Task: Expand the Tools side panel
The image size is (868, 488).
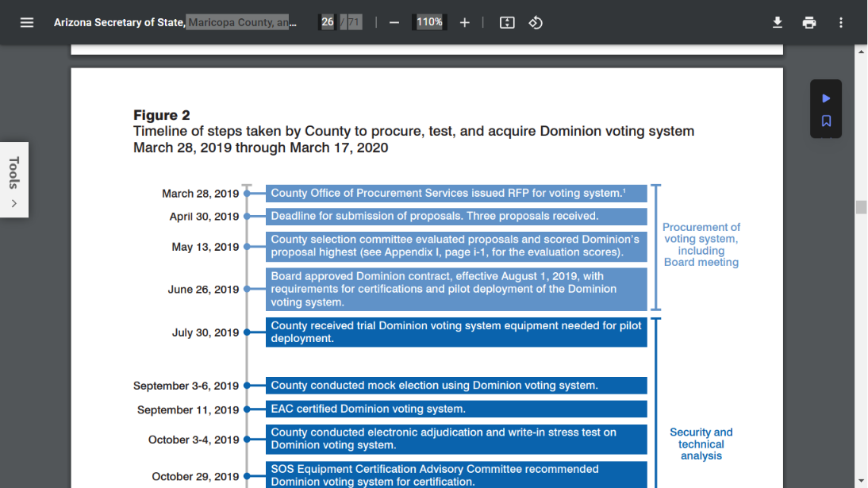Action: pos(14,180)
